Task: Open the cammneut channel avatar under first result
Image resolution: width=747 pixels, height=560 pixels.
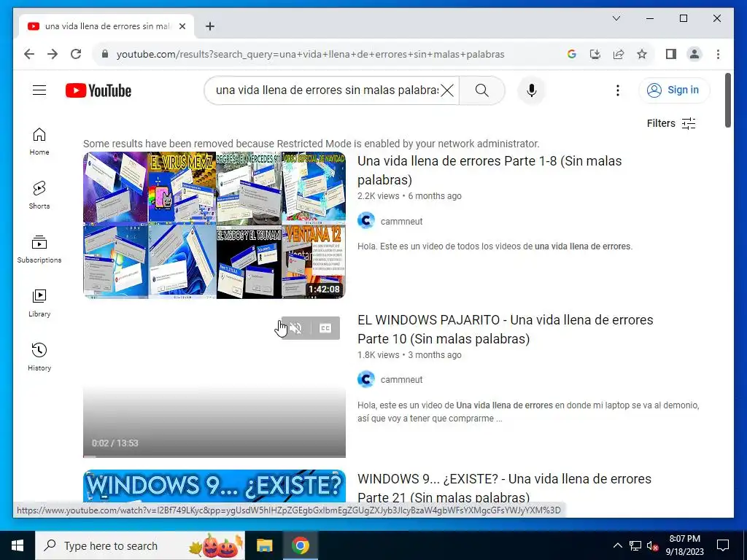Action: tap(366, 221)
